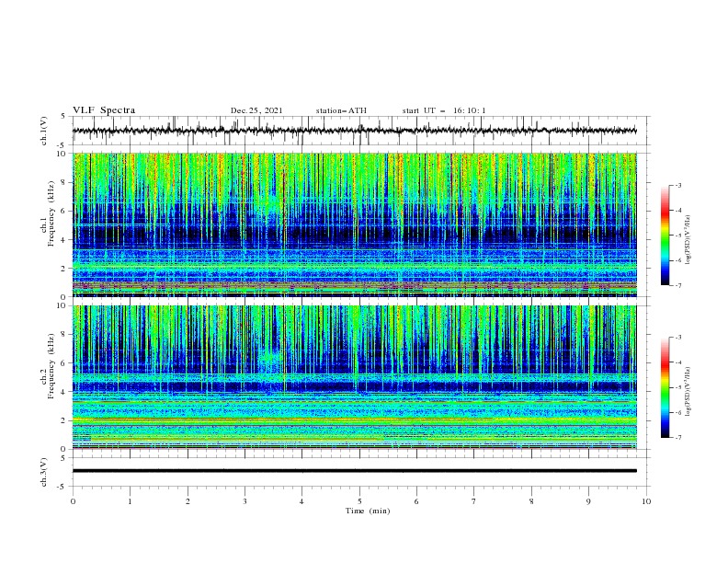Image resolution: width=728 pixels, height=563 pixels.
Task: Click the ch.3(V) flat waveform trace
Action: (355, 471)
